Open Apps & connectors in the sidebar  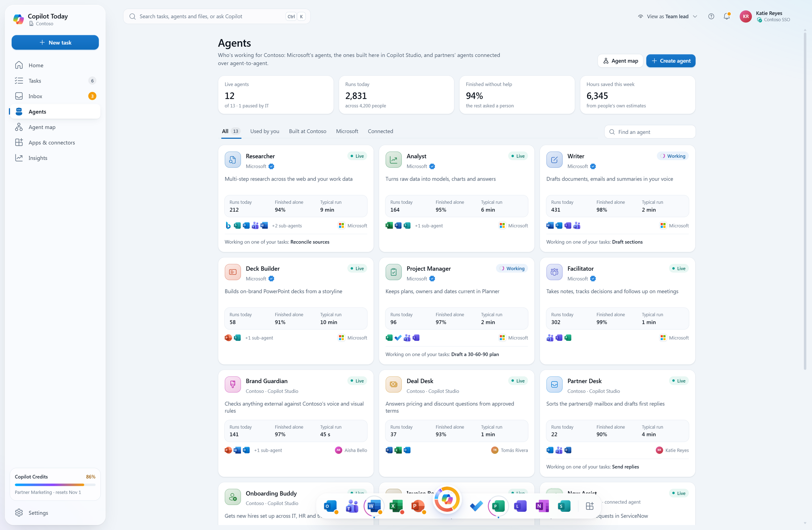coord(55,143)
